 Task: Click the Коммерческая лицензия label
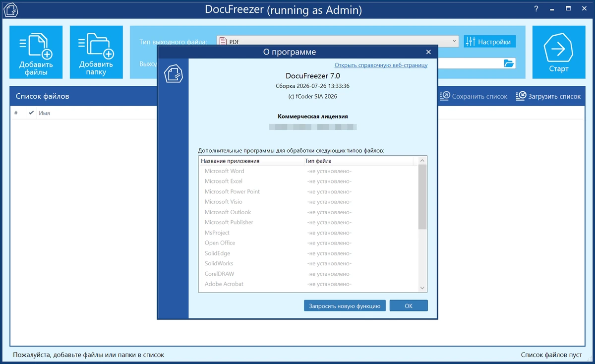(x=313, y=117)
